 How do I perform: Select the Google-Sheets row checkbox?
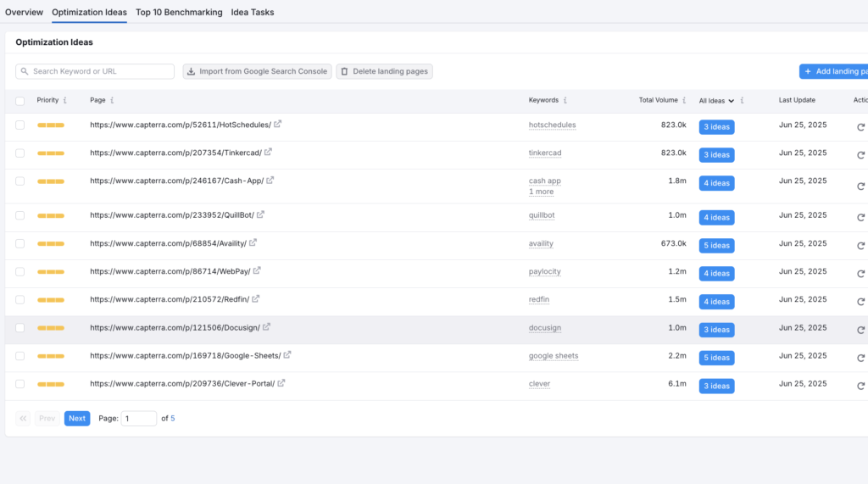tap(20, 356)
